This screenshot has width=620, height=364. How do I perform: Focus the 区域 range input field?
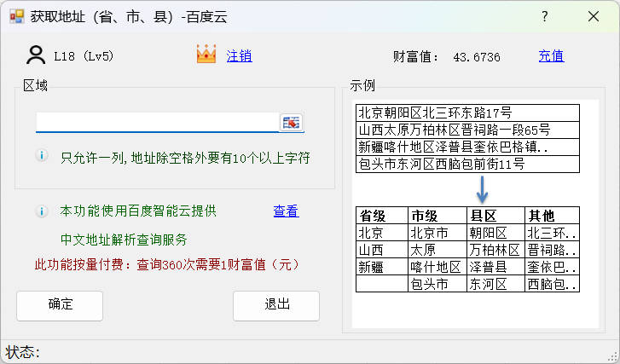(158, 123)
